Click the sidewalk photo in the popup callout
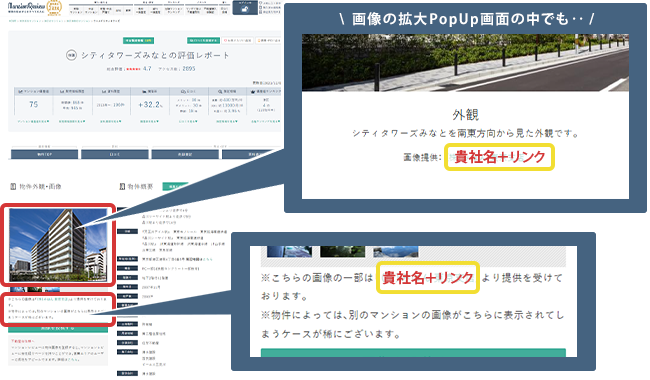The width and height of the screenshot is (650, 380). (465, 63)
